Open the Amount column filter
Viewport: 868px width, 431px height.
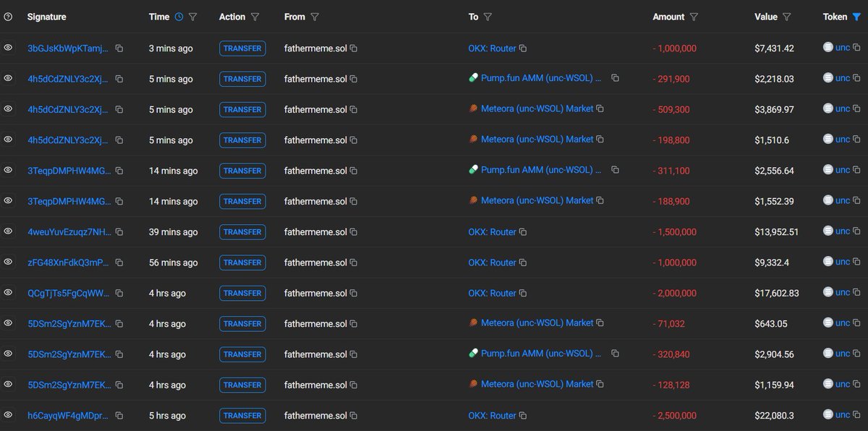[x=694, y=17]
